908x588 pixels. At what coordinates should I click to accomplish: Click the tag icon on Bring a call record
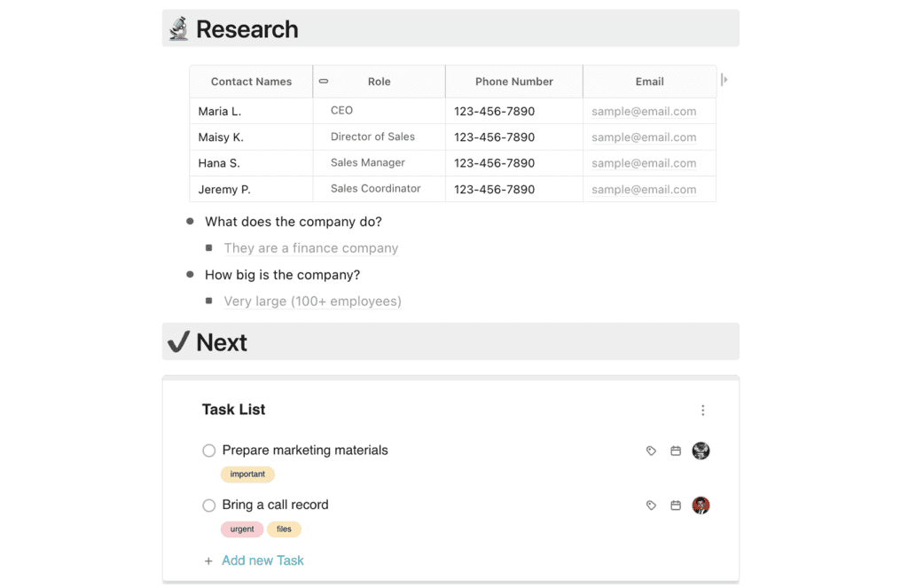(651, 505)
